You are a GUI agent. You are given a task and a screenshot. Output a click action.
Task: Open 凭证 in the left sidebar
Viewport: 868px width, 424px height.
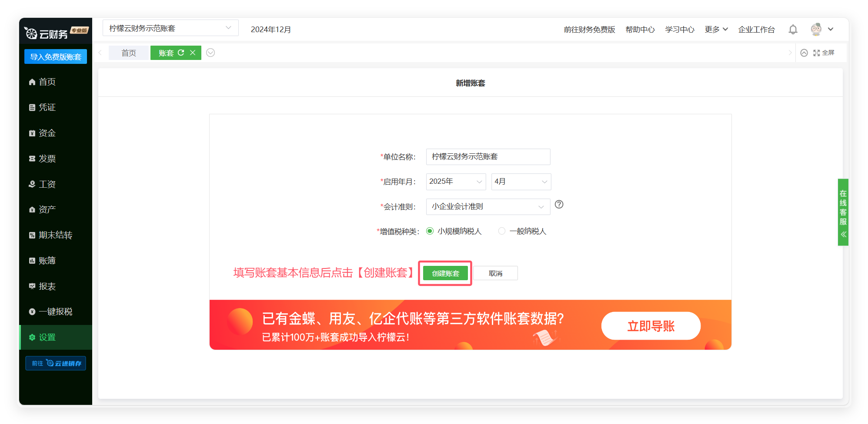(47, 107)
